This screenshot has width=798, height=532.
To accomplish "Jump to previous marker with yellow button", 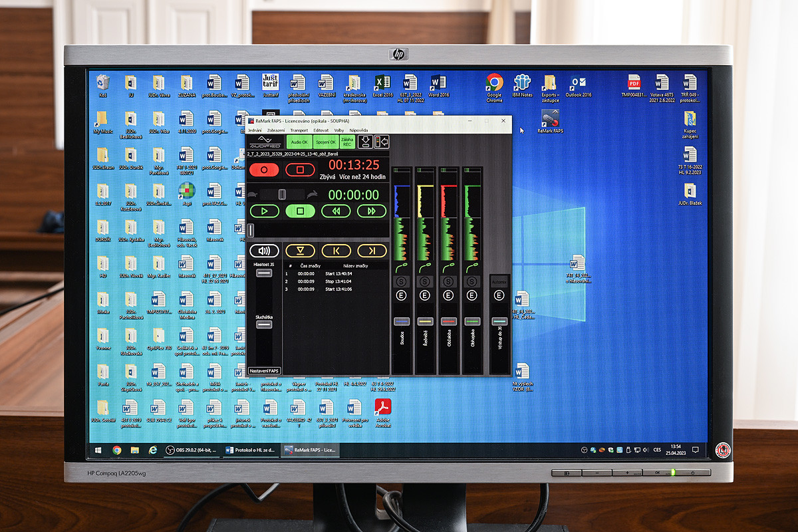I will pos(336,251).
